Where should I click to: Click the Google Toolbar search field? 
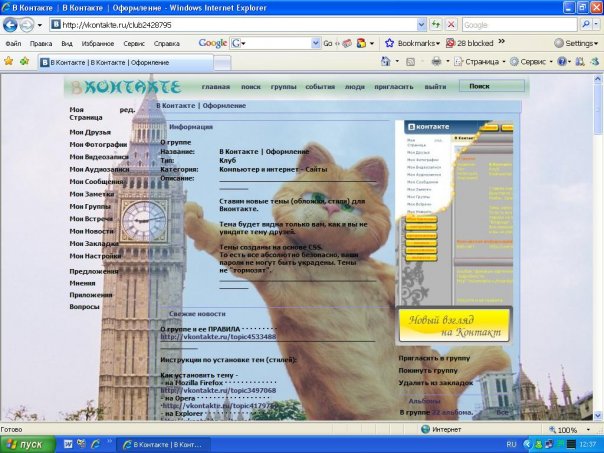coord(275,43)
